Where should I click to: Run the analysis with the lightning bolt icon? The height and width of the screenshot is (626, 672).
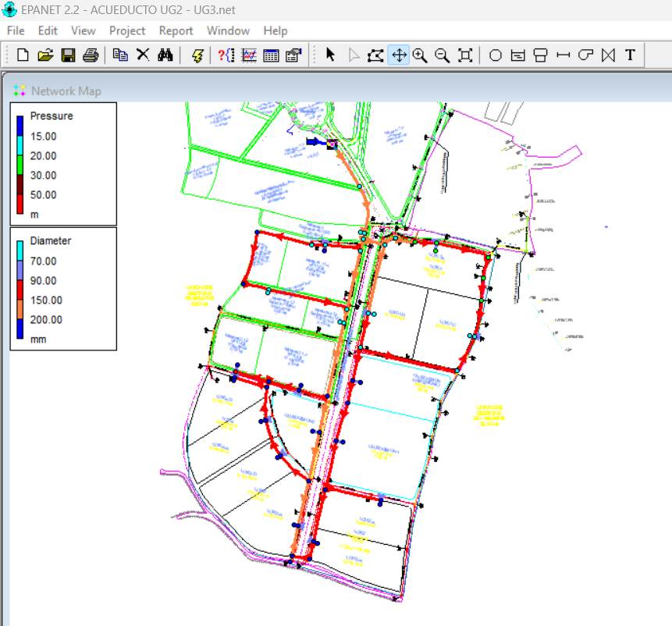(197, 55)
